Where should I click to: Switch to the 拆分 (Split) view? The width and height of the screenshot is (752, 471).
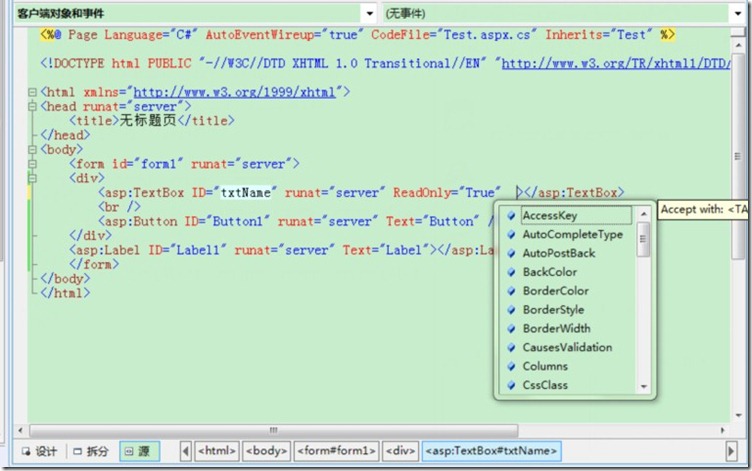coord(91,451)
